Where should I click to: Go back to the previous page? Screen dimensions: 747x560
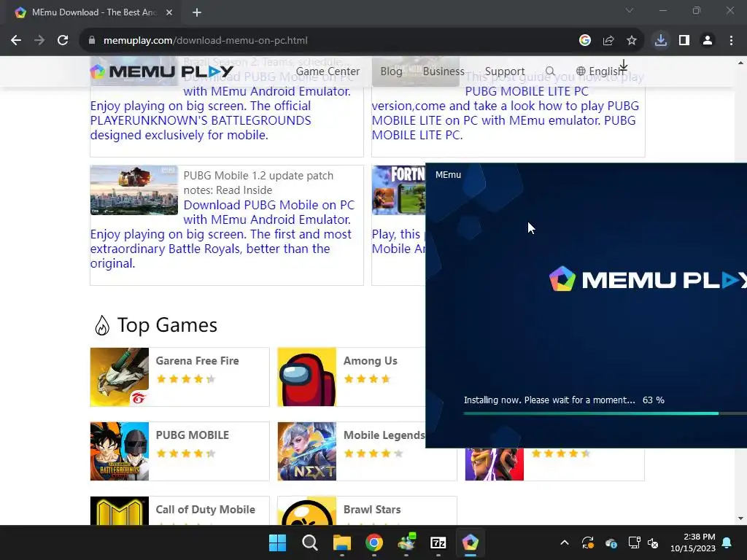16,41
